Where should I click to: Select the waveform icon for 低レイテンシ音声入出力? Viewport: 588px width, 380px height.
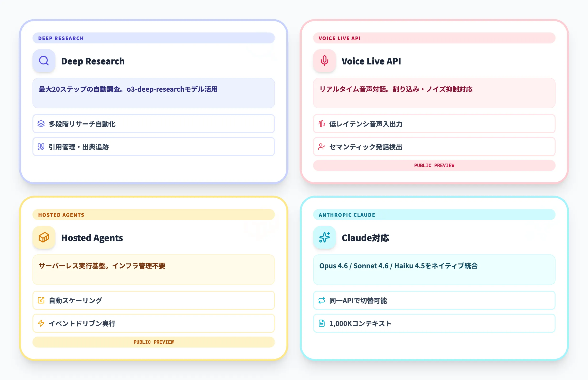coord(321,124)
